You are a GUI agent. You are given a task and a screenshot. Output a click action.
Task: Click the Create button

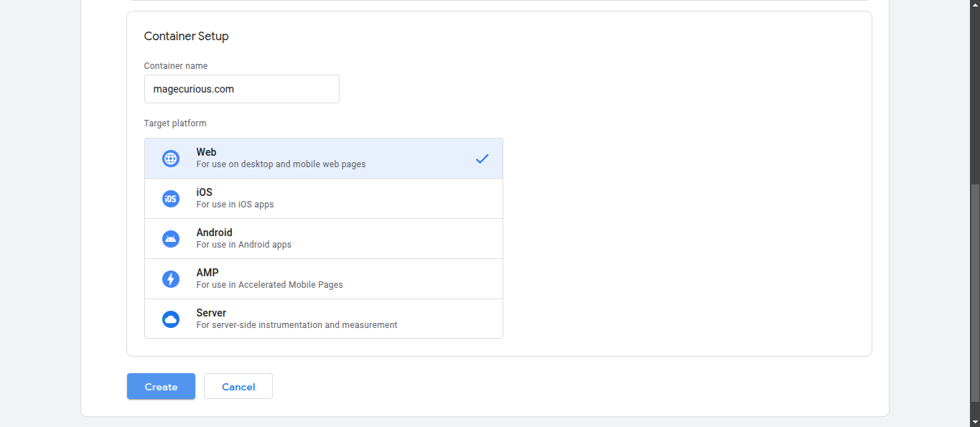coord(161,386)
